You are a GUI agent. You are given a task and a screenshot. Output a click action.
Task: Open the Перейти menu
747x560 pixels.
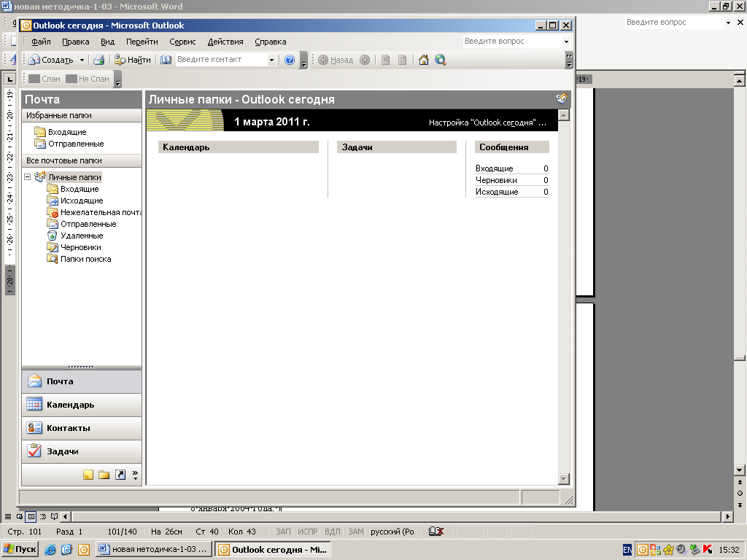pyautogui.click(x=142, y=42)
